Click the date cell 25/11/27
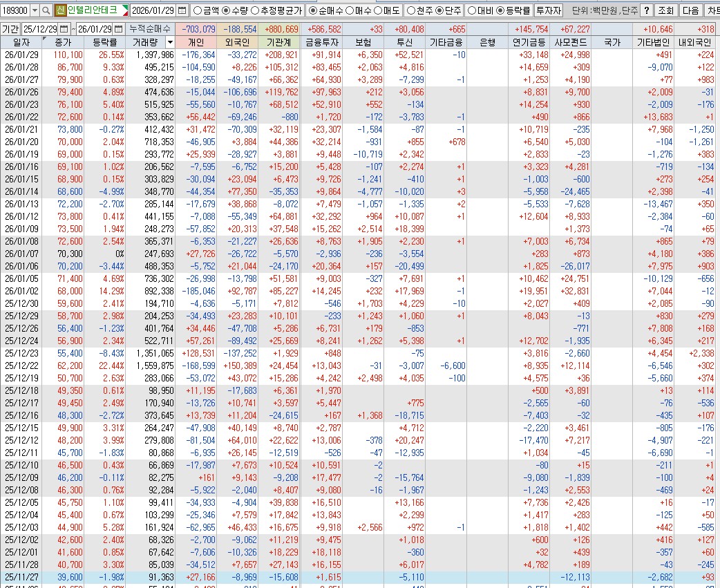The image size is (720, 588). point(21,578)
